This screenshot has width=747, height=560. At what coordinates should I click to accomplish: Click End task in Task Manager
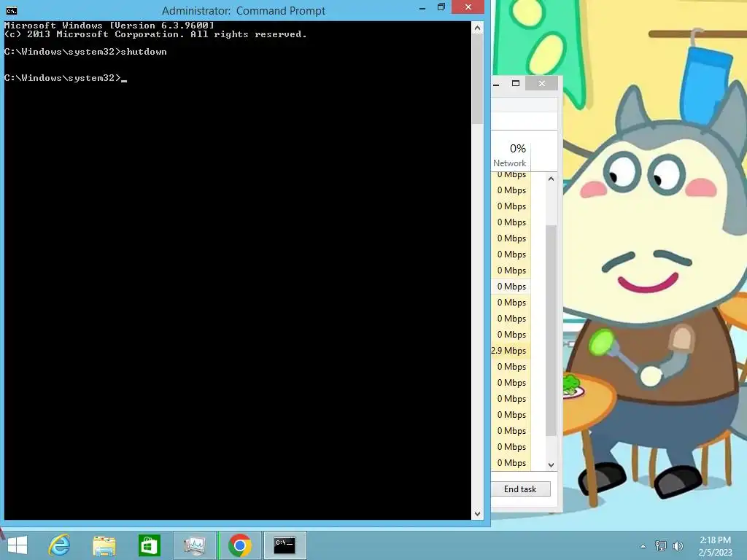point(520,489)
